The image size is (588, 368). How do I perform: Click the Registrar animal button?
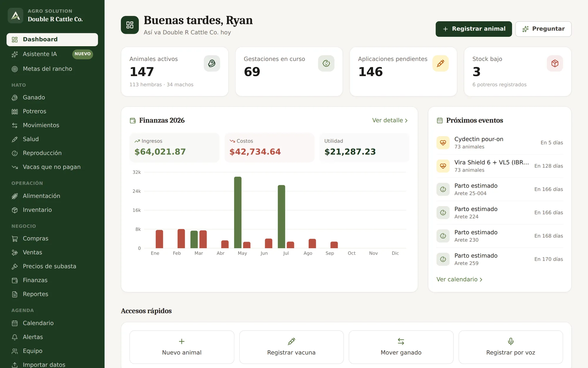pyautogui.click(x=474, y=29)
